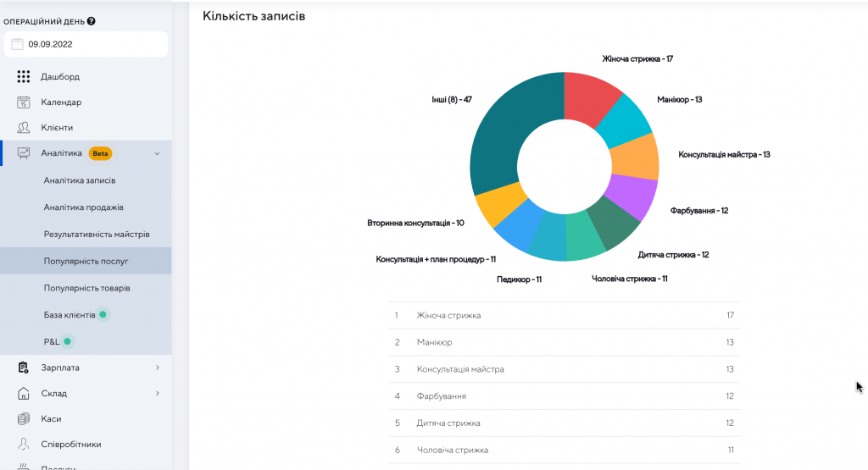Click the Cash registers (Каси) icon
The width and height of the screenshot is (868, 470).
[x=24, y=418]
